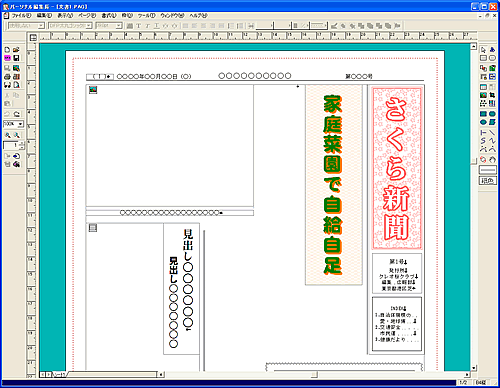Click the 第1号 publisher info box

coord(397,274)
